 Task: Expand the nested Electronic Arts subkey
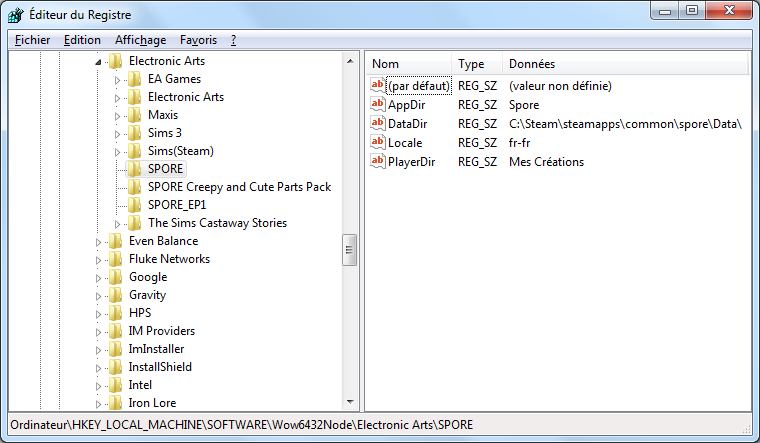117,98
